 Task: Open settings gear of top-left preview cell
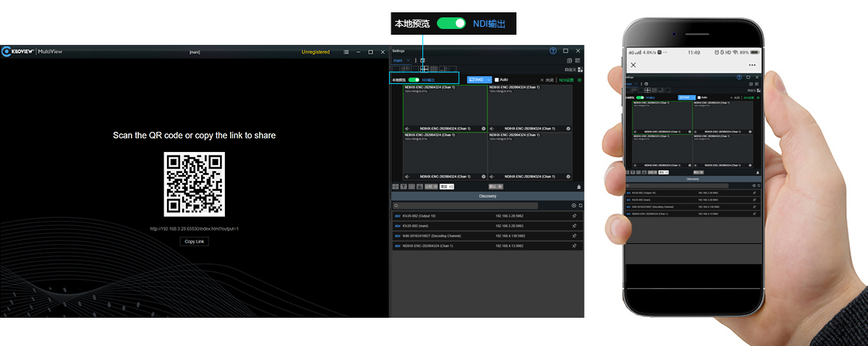coord(483,128)
